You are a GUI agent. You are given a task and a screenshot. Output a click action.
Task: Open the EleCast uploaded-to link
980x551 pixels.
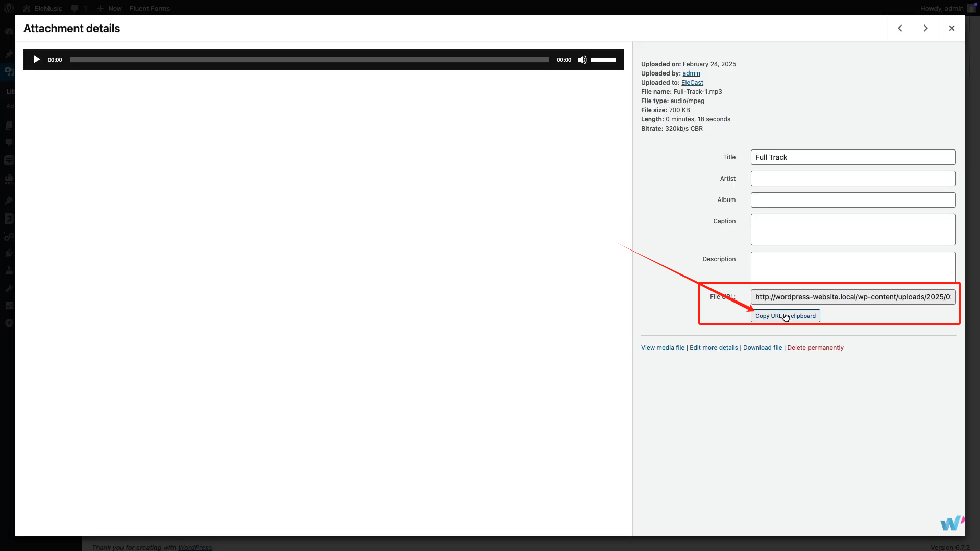tap(692, 83)
